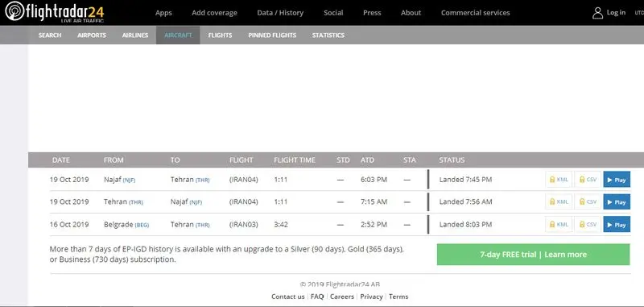Download locked KML for Belgrade flight

pyautogui.click(x=559, y=224)
